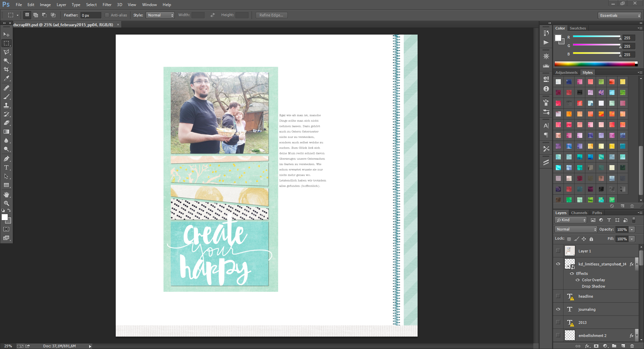Switch to the Channels tab

tap(579, 213)
